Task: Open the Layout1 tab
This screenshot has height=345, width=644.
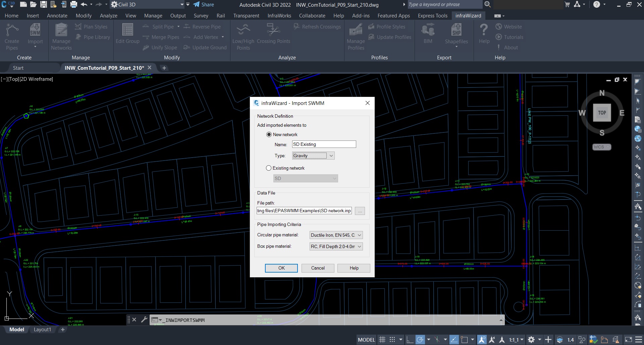Action: click(x=42, y=330)
